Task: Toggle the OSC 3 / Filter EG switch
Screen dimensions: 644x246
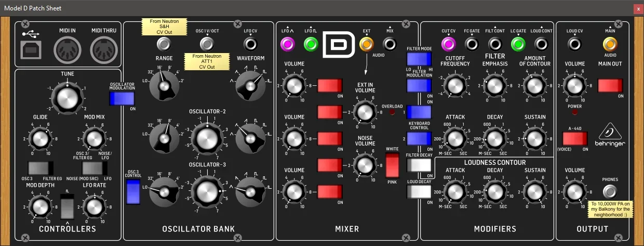Action: coord(41,168)
